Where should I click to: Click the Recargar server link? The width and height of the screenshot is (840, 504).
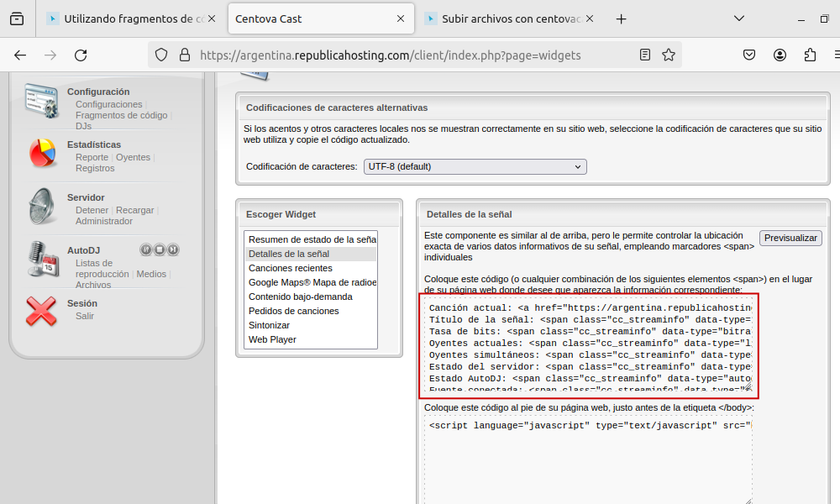[134, 210]
